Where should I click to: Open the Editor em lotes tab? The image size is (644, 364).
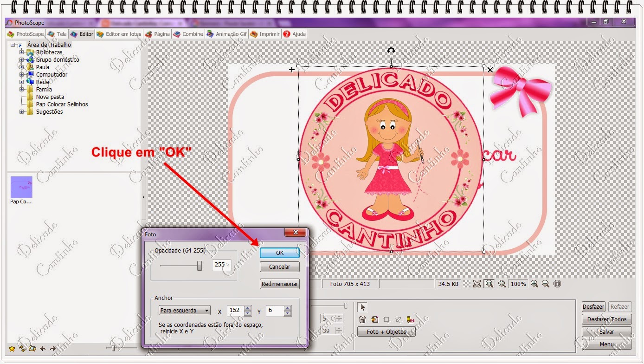(x=118, y=34)
